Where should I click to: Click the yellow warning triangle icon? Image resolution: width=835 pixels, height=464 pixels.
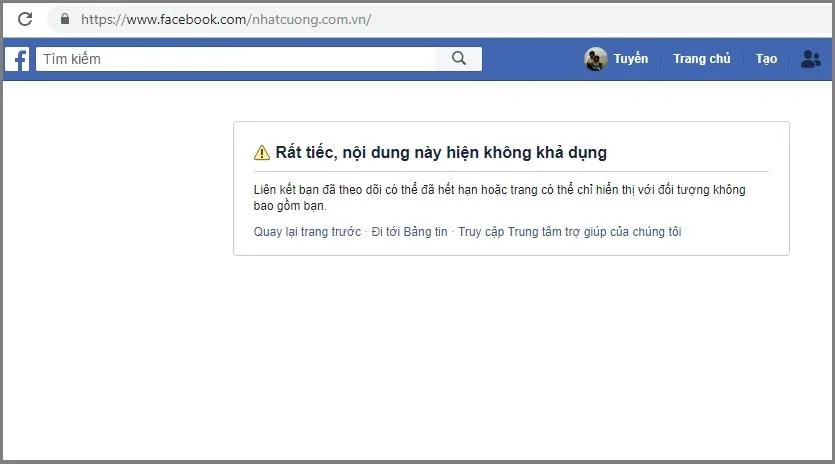click(262, 153)
